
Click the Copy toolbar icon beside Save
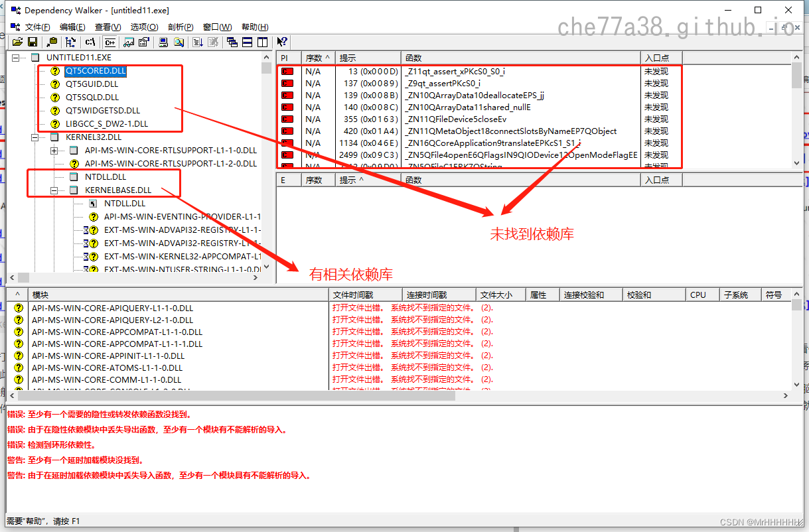click(52, 42)
